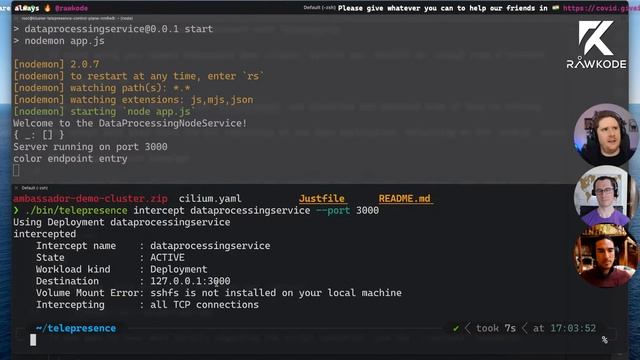The height and width of the screenshot is (360, 640).
Task: Click the '--port' flag in the command
Action: pyautogui.click(x=333, y=211)
